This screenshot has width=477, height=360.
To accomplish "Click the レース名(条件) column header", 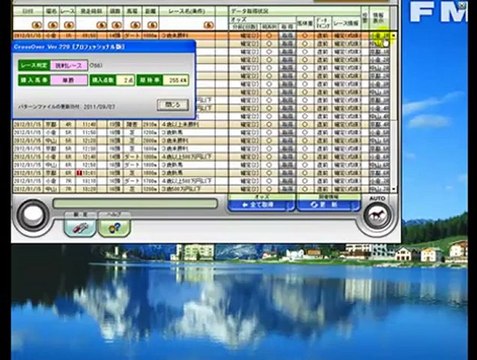I will 186,11.
